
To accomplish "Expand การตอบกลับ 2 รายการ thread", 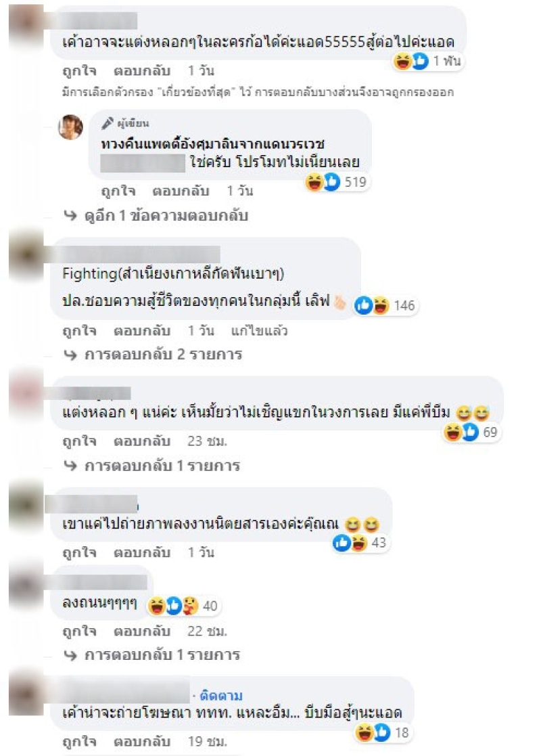I will click(153, 355).
